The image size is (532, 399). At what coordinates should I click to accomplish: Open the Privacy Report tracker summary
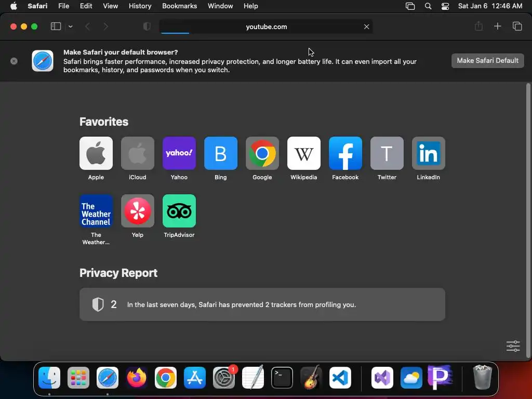coord(262,304)
